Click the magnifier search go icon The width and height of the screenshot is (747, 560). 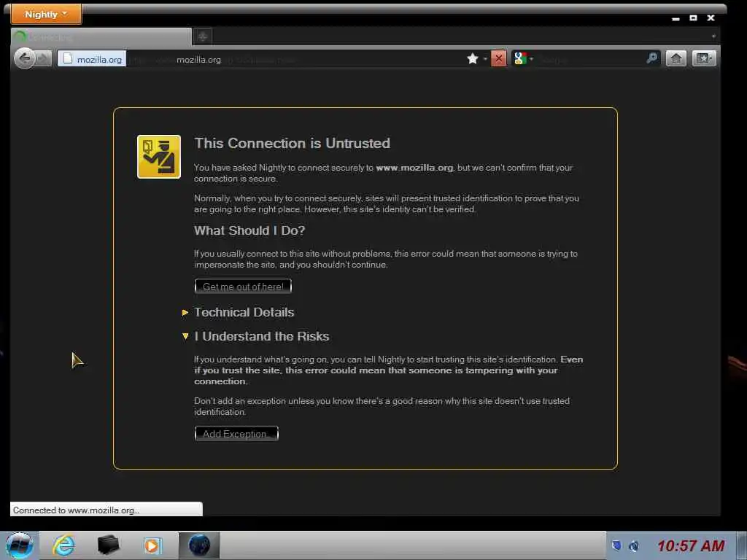[x=651, y=58]
